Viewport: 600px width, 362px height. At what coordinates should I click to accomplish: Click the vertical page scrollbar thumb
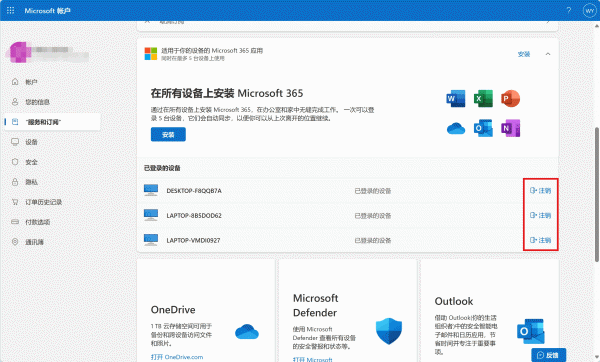(x=597, y=194)
